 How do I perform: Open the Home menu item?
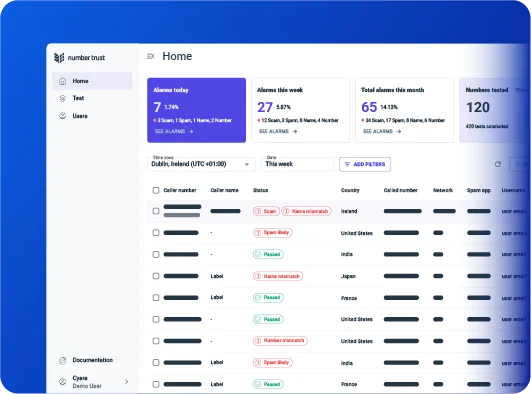click(92, 81)
